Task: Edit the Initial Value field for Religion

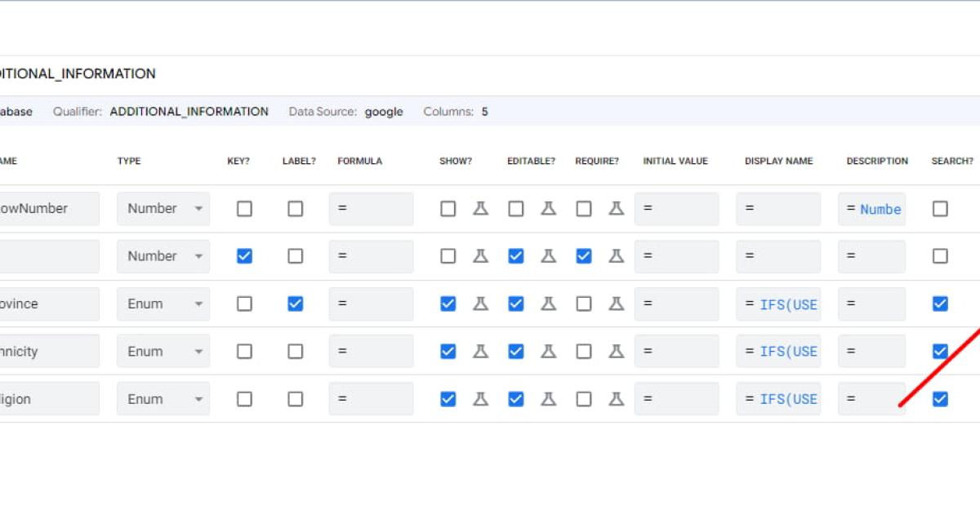Action: [x=676, y=398]
